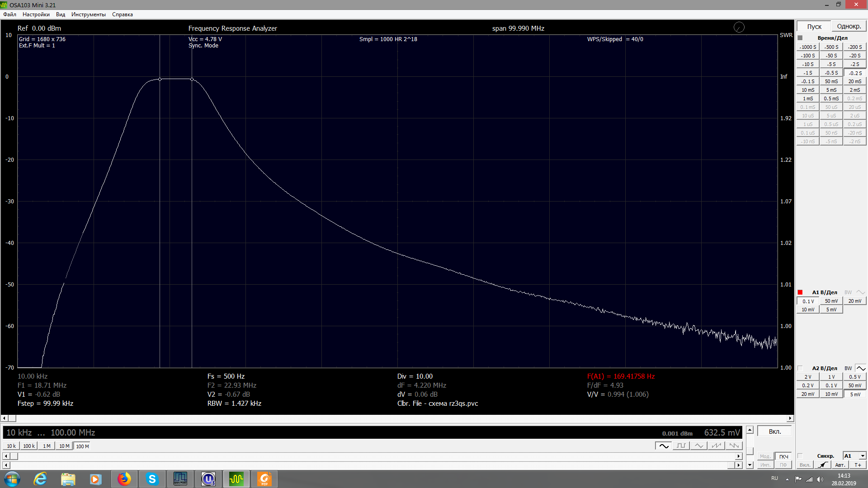Choose the rising sawtooth waveform
The image size is (868, 488).
pyautogui.click(x=716, y=446)
